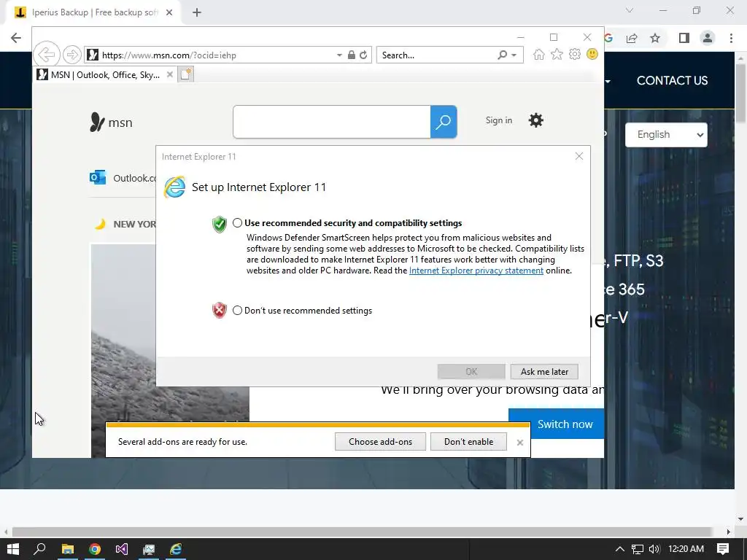Click Chrome back arrow button
The width and height of the screenshot is (747, 560).
pyautogui.click(x=16, y=38)
